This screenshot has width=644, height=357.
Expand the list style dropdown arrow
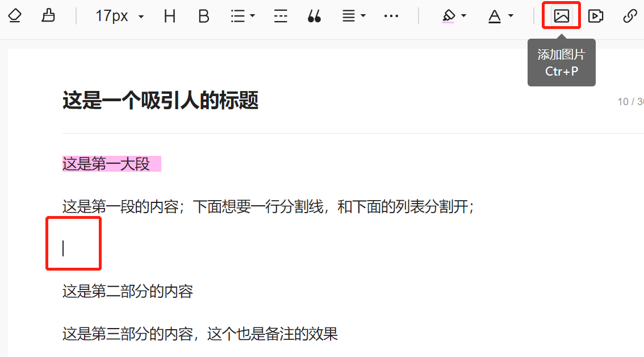click(253, 16)
